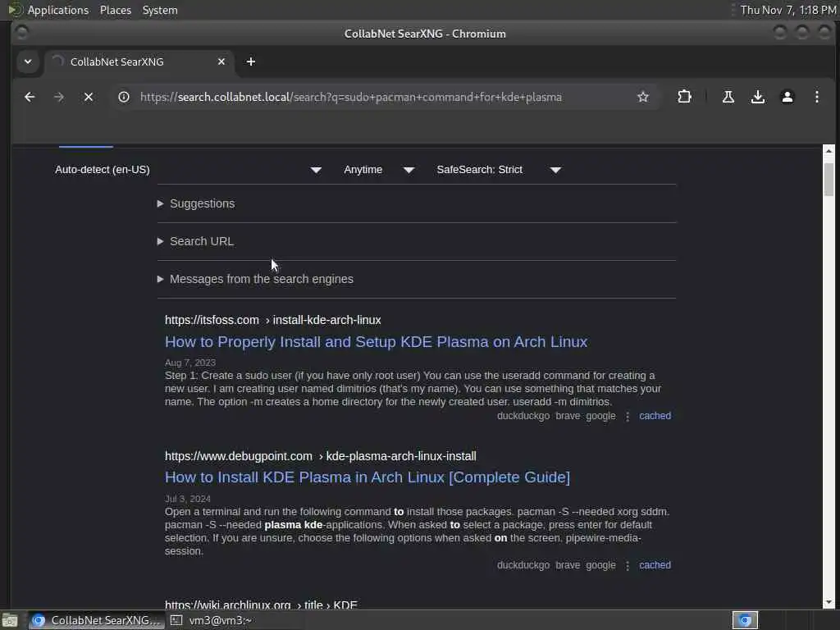The width and height of the screenshot is (840, 630).
Task: Click show desktop icon in bottom panel
Action: pyautogui.click(x=10, y=621)
